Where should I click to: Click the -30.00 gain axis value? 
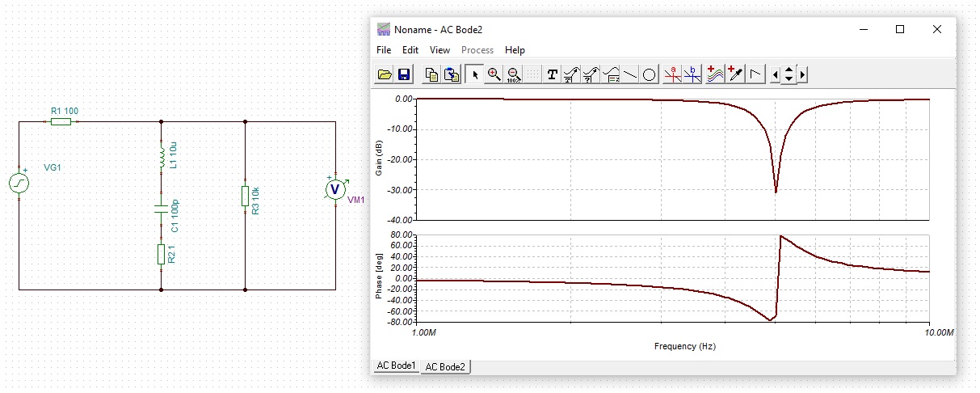tap(402, 190)
